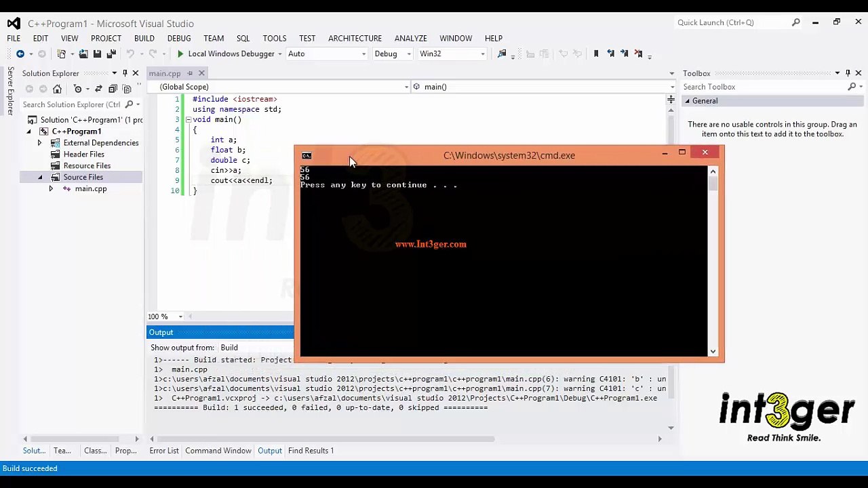Click the Output horizontal scrollbar right arrow
The width and height of the screenshot is (868, 488).
pos(660,439)
